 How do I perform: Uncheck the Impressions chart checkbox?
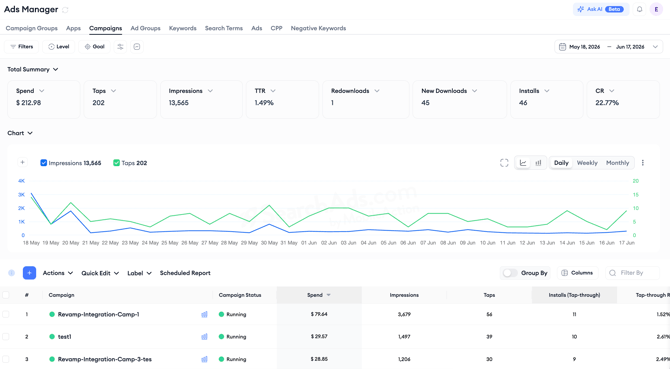tap(44, 163)
